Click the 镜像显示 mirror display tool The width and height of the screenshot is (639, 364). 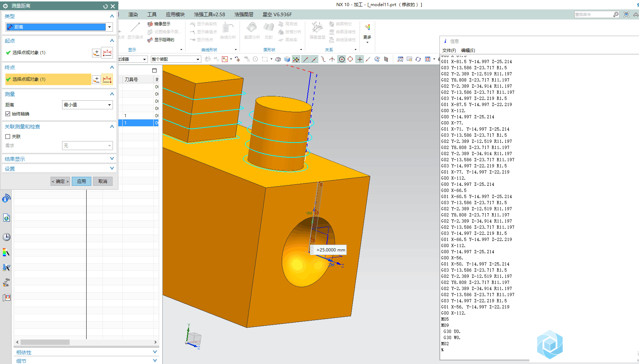pyautogui.click(x=159, y=24)
